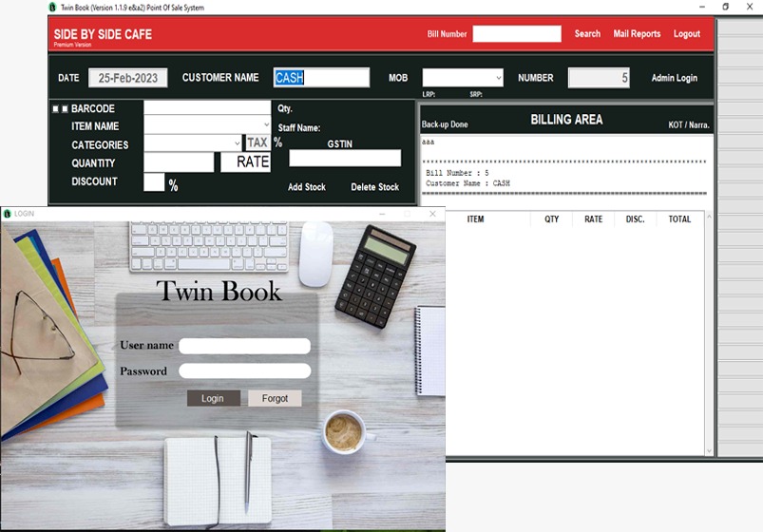
Task: Tick the second checkbox beside BARCODE
Action: [65, 109]
